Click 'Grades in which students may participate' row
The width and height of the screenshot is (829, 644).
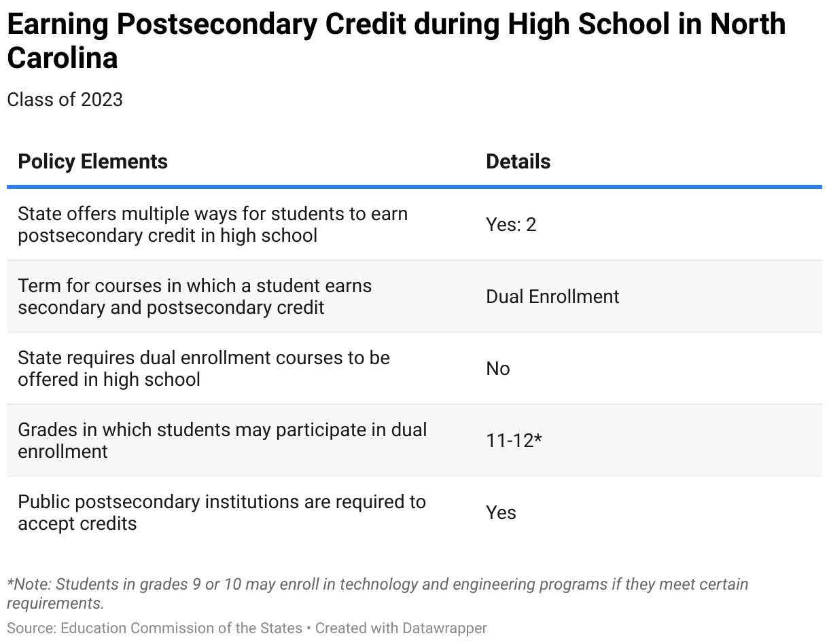coord(222,440)
